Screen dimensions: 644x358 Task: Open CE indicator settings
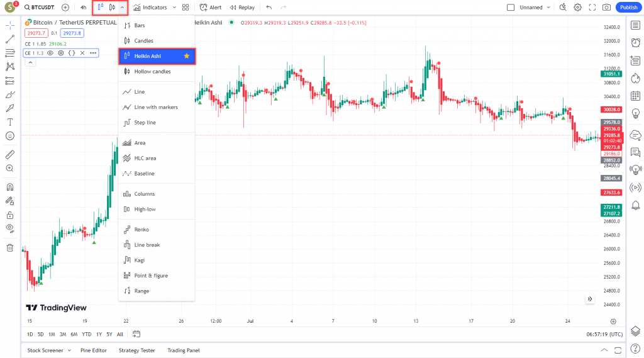[61, 53]
